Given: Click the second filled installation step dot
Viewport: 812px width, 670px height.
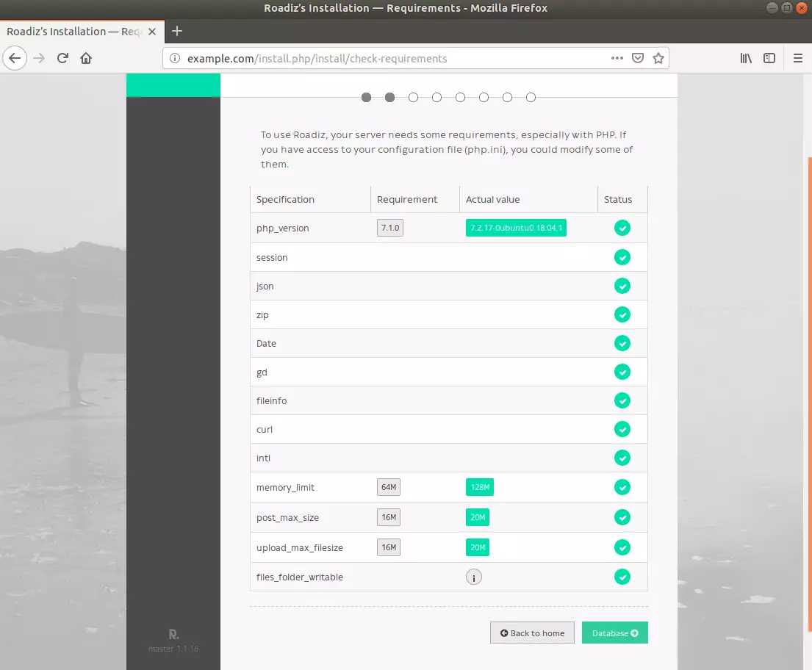Looking at the screenshot, I should 390,98.
